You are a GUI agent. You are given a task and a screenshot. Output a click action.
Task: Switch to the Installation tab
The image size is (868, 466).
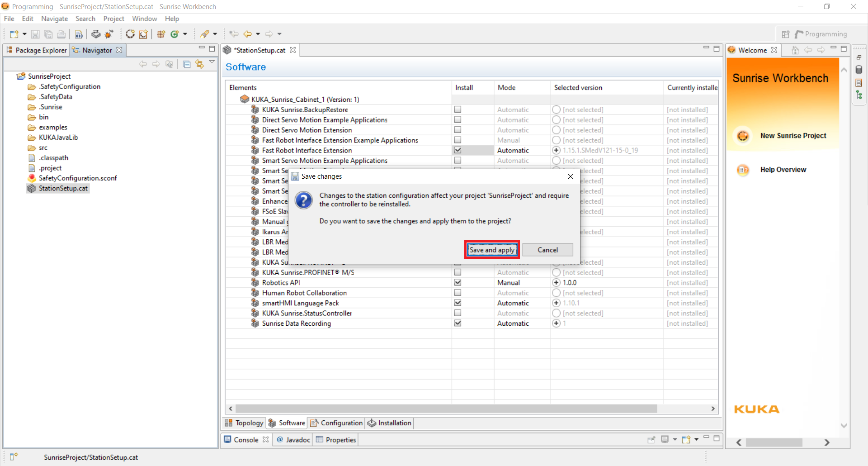(x=390, y=423)
